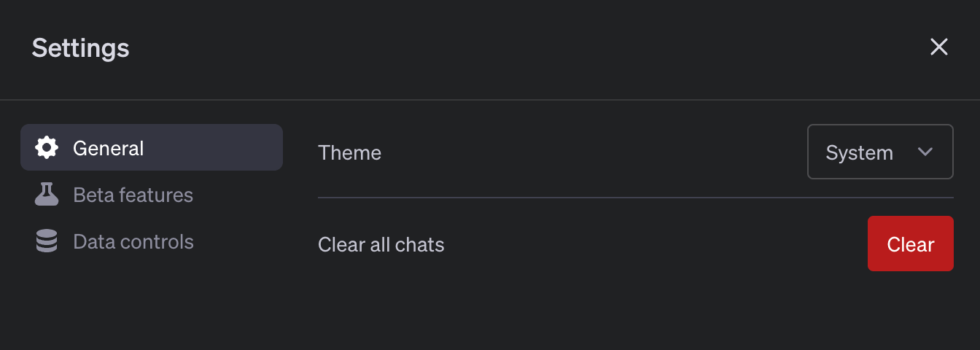Expand the Theme chevron arrow
The width and height of the screenshot is (980, 350).
tap(925, 152)
